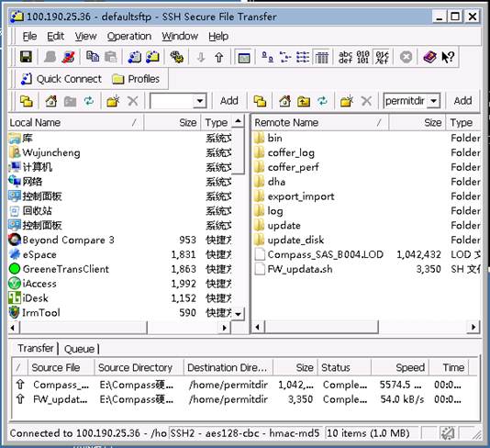490x448 pixels.
Task: Click the Disconnect icon
Action: tap(69, 57)
